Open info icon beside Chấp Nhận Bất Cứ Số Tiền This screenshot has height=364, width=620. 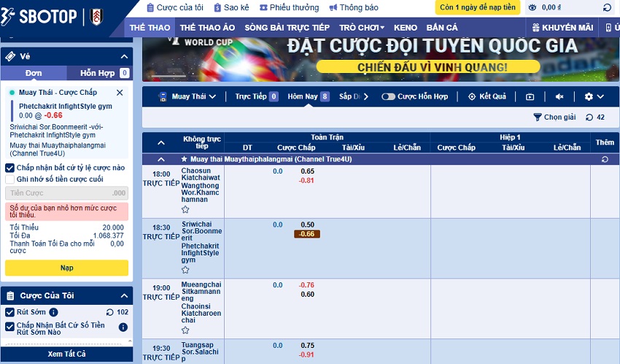coord(123,327)
